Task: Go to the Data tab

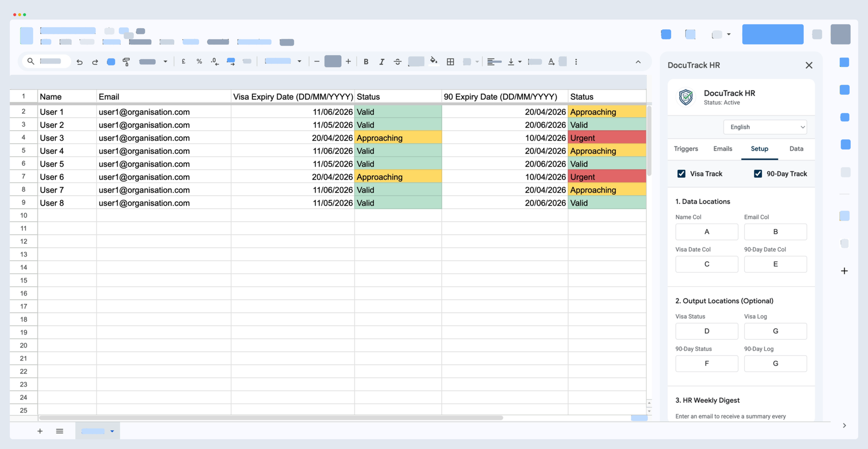Action: pyautogui.click(x=796, y=149)
